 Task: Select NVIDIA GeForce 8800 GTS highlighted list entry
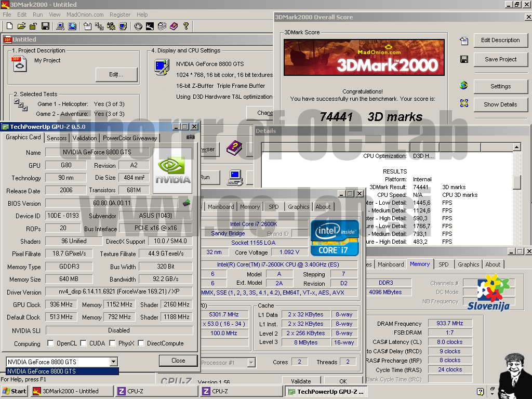[62, 371]
